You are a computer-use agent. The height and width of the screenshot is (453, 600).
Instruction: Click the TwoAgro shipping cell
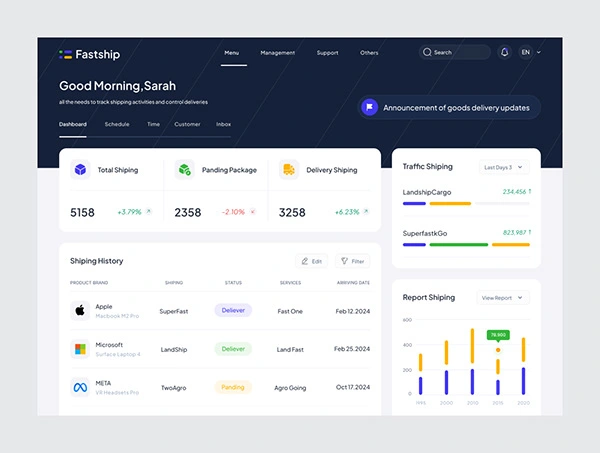point(174,388)
